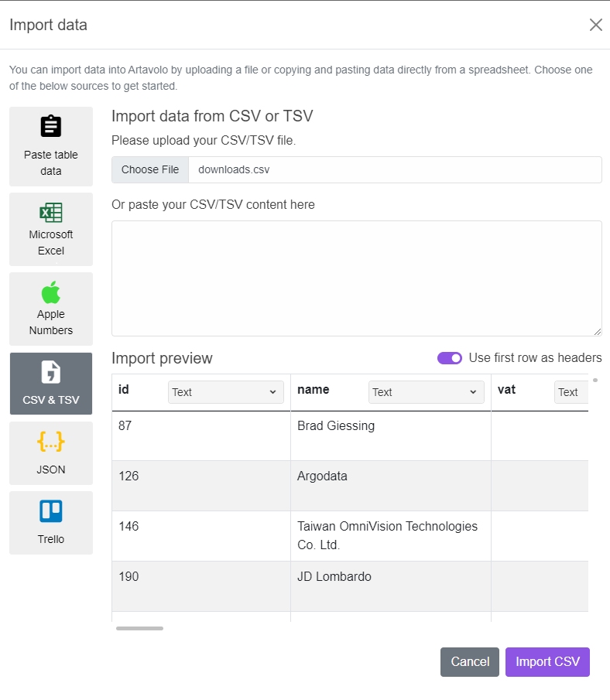Open the id column type dropdown
Screen dimensions: 610x700
click(226, 392)
